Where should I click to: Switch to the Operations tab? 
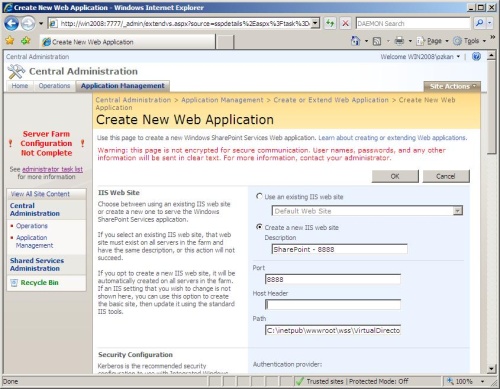tap(54, 86)
